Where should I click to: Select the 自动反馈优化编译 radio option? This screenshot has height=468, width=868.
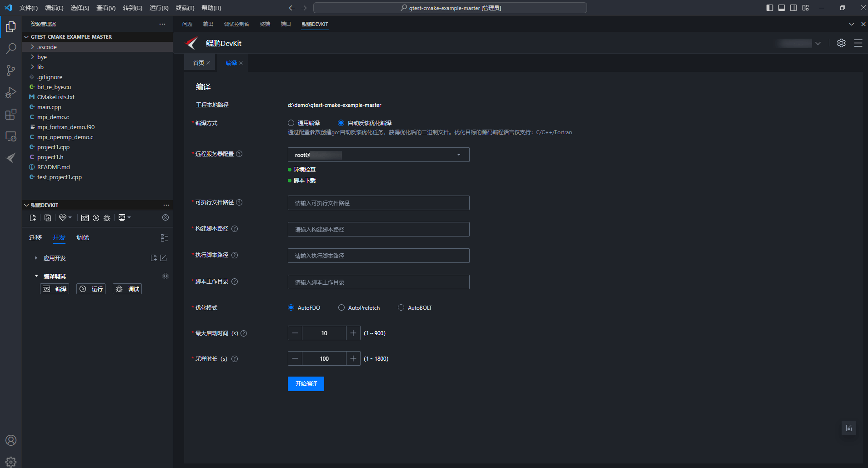click(341, 123)
